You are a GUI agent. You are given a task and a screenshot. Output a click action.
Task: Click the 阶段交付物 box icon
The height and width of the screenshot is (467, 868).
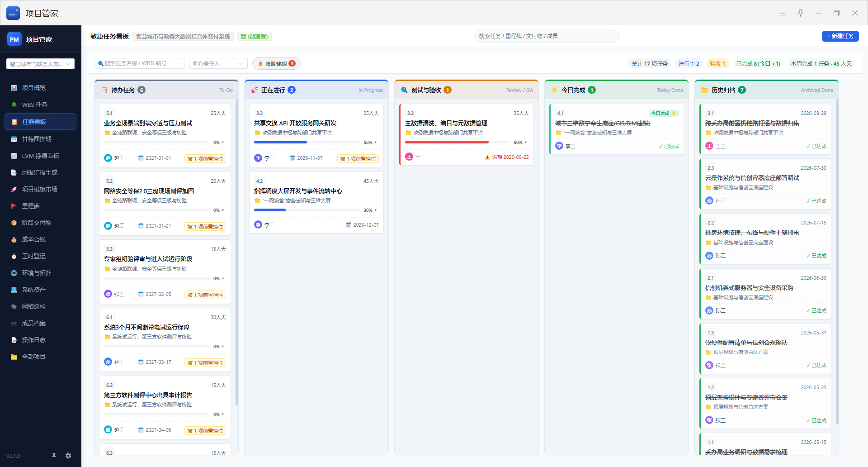[x=14, y=223]
